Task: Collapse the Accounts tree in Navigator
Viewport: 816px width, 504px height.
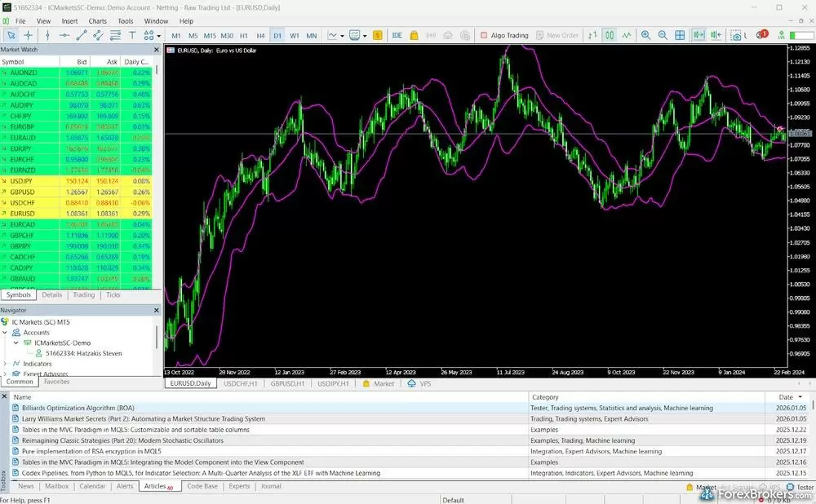Action: (6, 332)
